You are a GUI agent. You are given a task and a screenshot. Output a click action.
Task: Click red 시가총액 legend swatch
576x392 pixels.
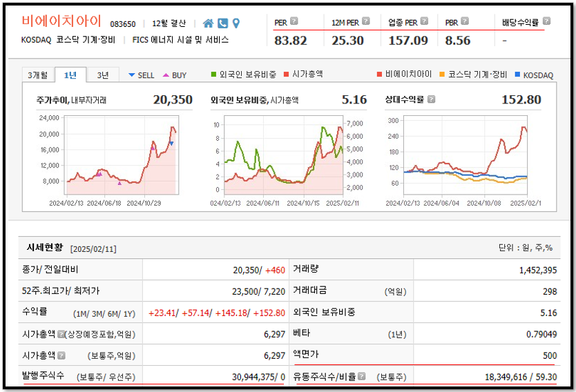pyautogui.click(x=287, y=75)
